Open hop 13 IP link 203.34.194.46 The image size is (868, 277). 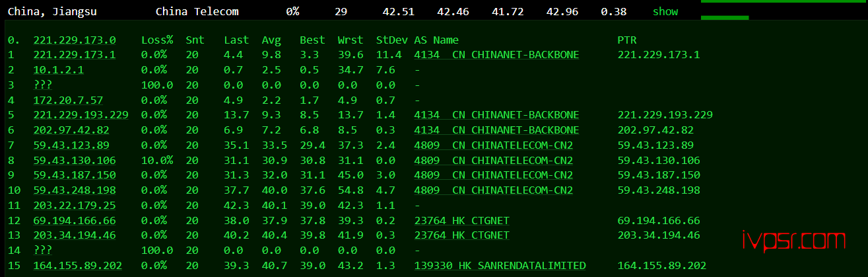coord(75,235)
